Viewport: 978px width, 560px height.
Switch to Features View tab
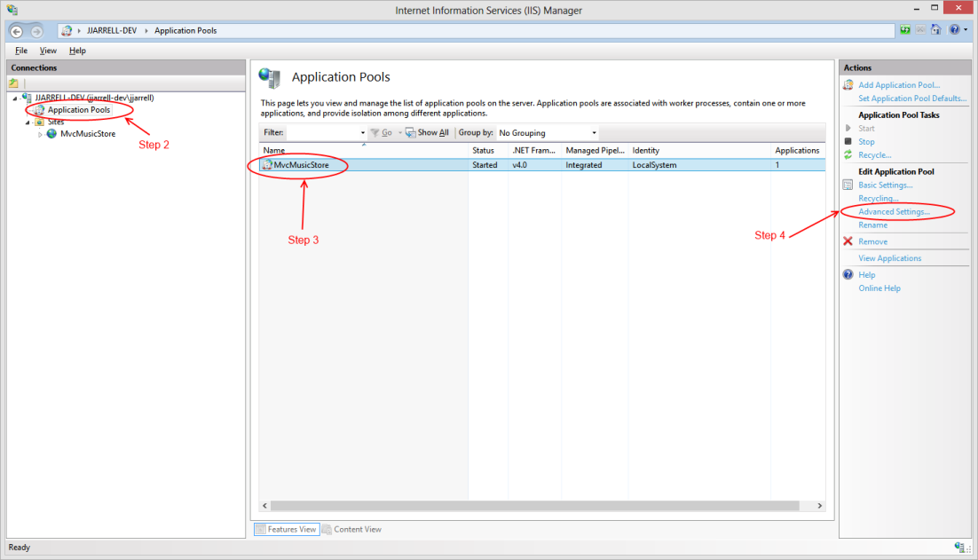pos(287,530)
